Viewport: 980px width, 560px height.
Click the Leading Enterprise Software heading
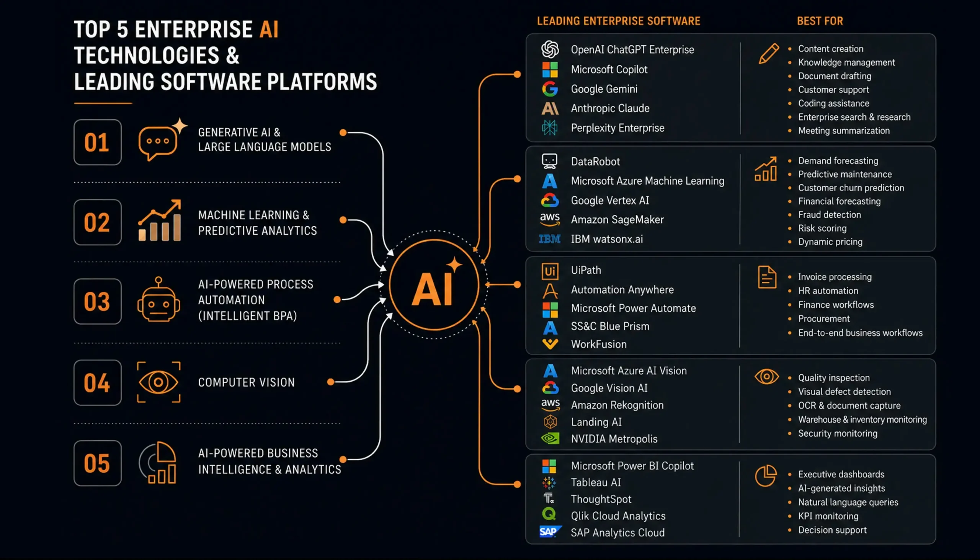point(619,21)
